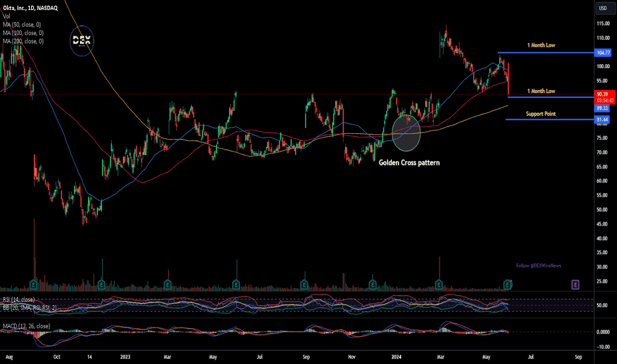617x364 pixels.
Task: Select the MA (50, close, 0) legend
Action: click(x=22, y=24)
